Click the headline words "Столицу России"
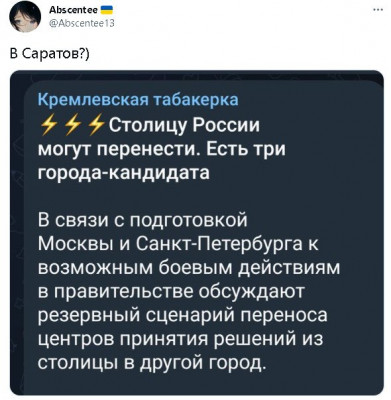 183,126
